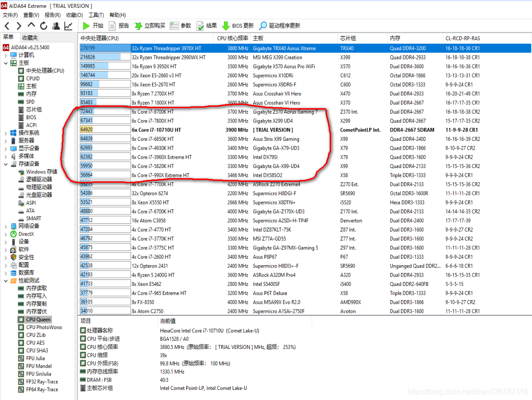
Task: Open 结果 results tool
Action: pos(206,26)
